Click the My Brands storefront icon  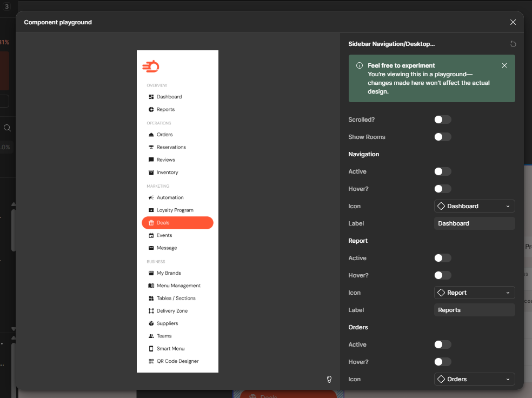[x=151, y=273]
